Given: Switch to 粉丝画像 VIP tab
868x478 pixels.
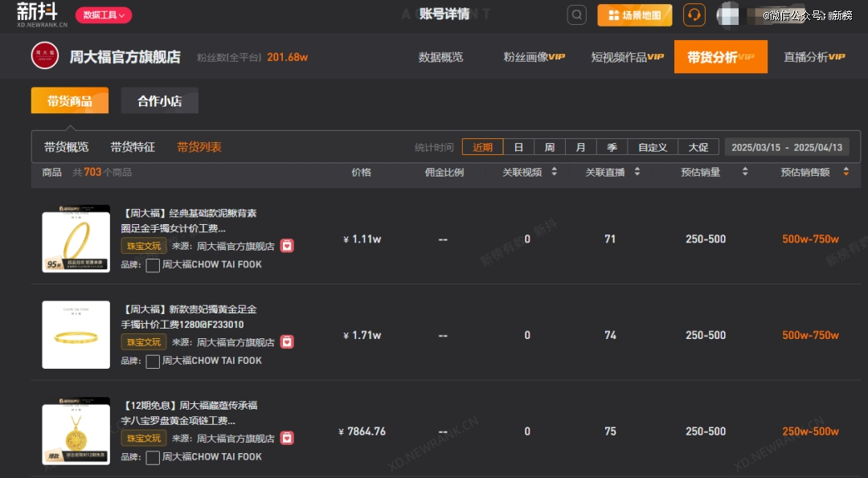Looking at the screenshot, I should pyautogui.click(x=534, y=57).
